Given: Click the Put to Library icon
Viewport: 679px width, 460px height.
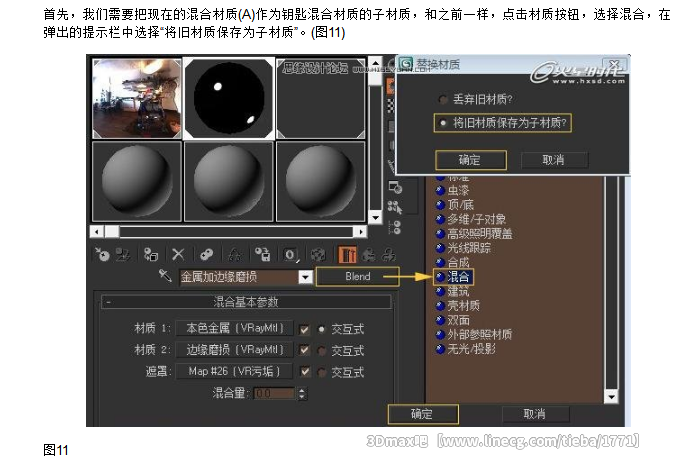Looking at the screenshot, I should [262, 254].
